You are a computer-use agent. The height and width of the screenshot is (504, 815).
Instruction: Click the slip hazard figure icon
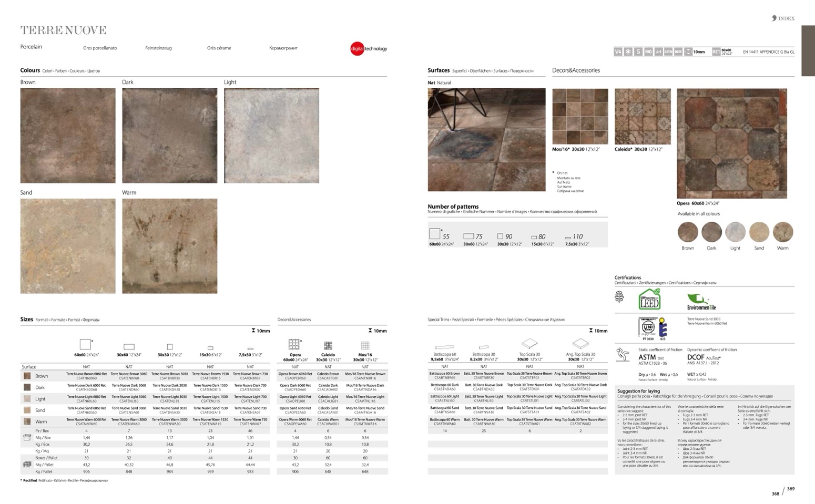[623, 355]
